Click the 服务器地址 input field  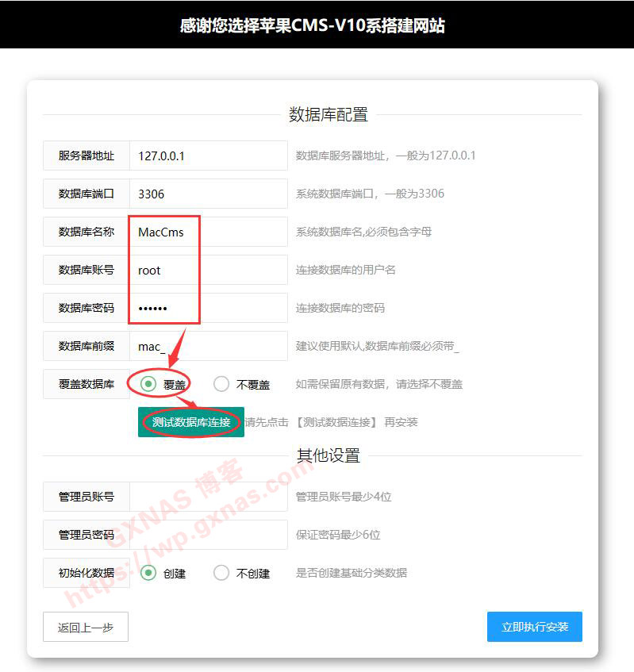[x=208, y=156]
